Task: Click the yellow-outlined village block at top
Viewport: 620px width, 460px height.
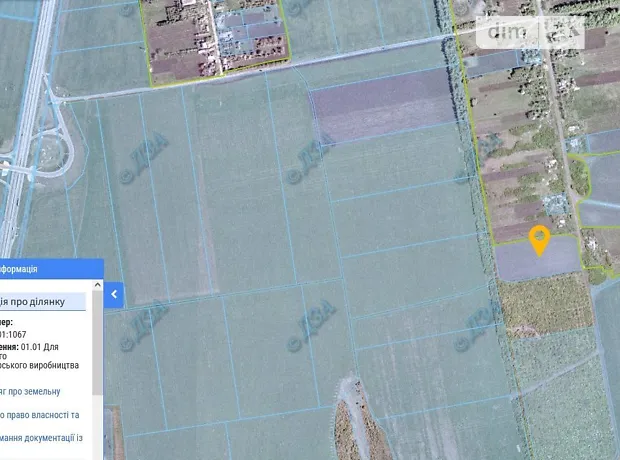Action: [x=218, y=38]
